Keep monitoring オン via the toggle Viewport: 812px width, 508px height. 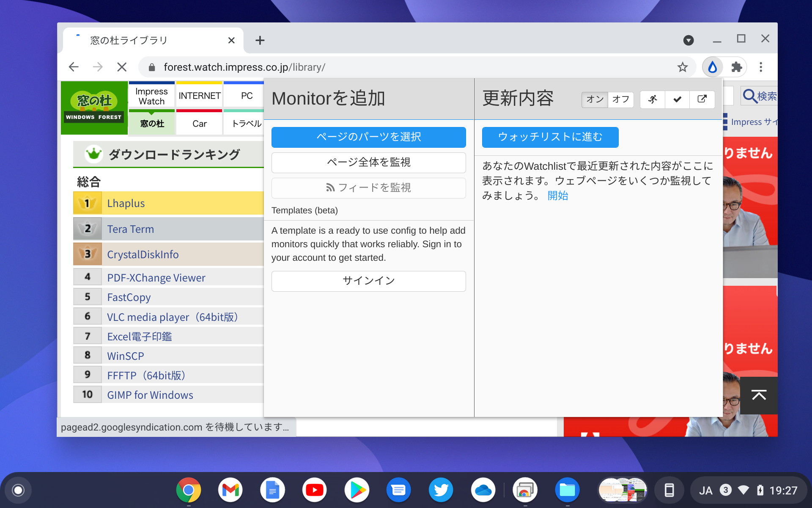(x=595, y=99)
